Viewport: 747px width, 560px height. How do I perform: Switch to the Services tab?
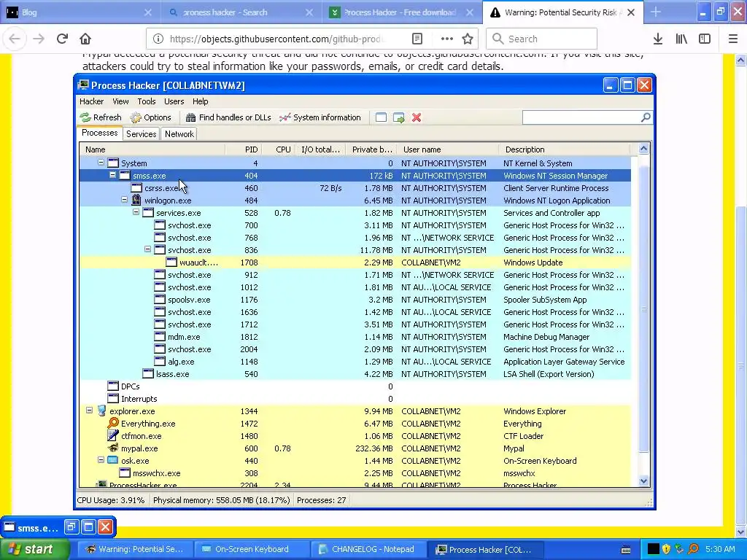click(x=141, y=134)
